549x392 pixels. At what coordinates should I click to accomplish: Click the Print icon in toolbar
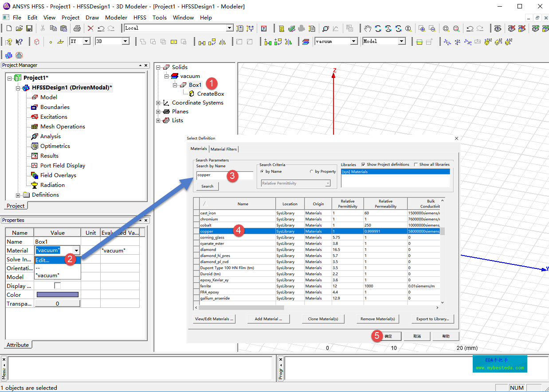click(77, 28)
